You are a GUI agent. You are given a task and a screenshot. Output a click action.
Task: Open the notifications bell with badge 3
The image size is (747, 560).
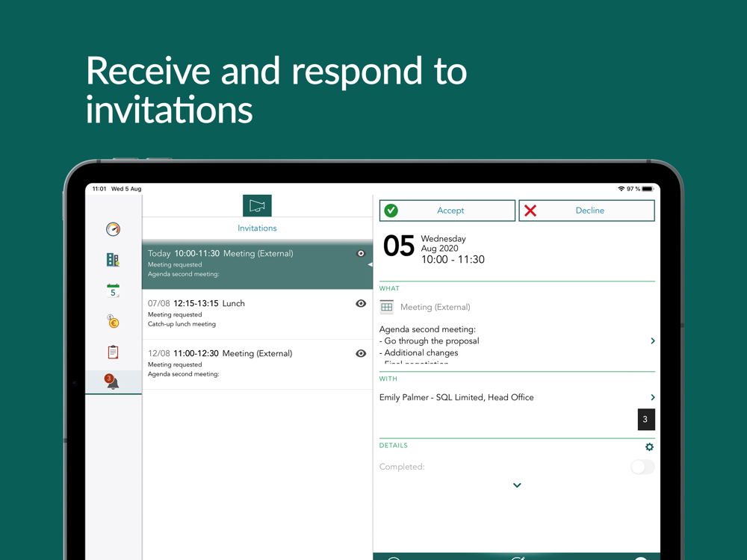click(x=112, y=382)
